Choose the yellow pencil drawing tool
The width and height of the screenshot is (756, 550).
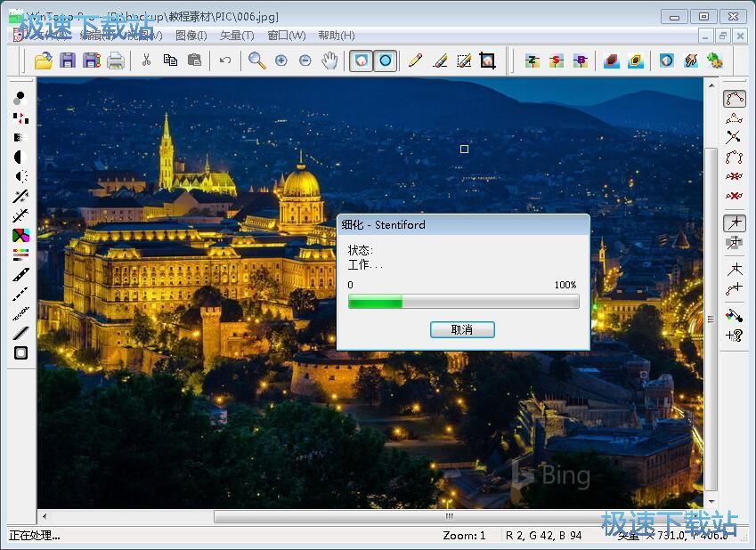415,61
